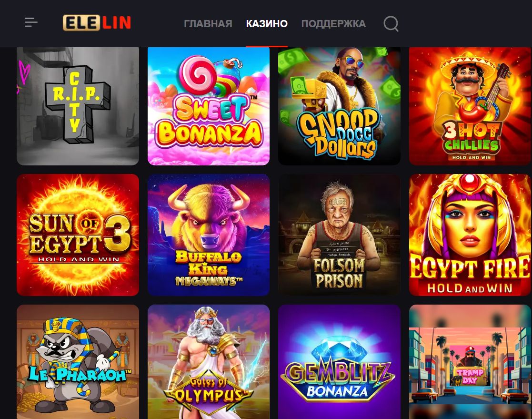Click the ELELIN logo

(x=97, y=23)
